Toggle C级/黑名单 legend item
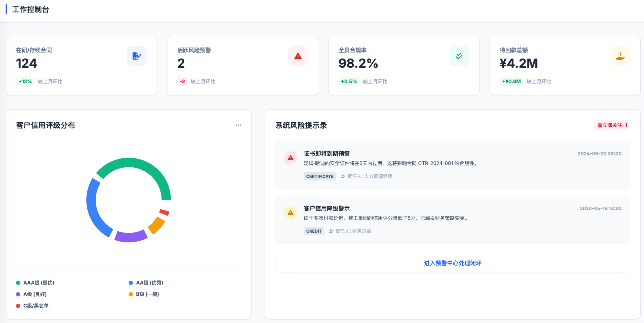Image resolution: width=644 pixels, height=323 pixels. [x=32, y=306]
